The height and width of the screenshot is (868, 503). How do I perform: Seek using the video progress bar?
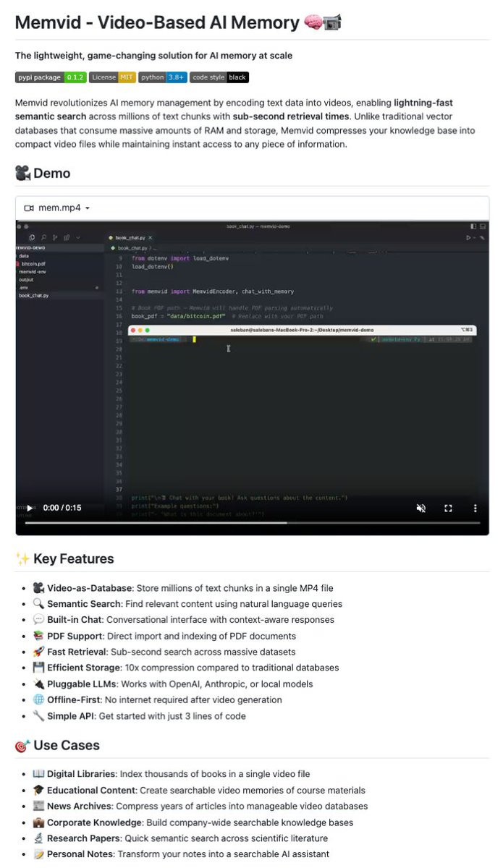tap(253, 522)
